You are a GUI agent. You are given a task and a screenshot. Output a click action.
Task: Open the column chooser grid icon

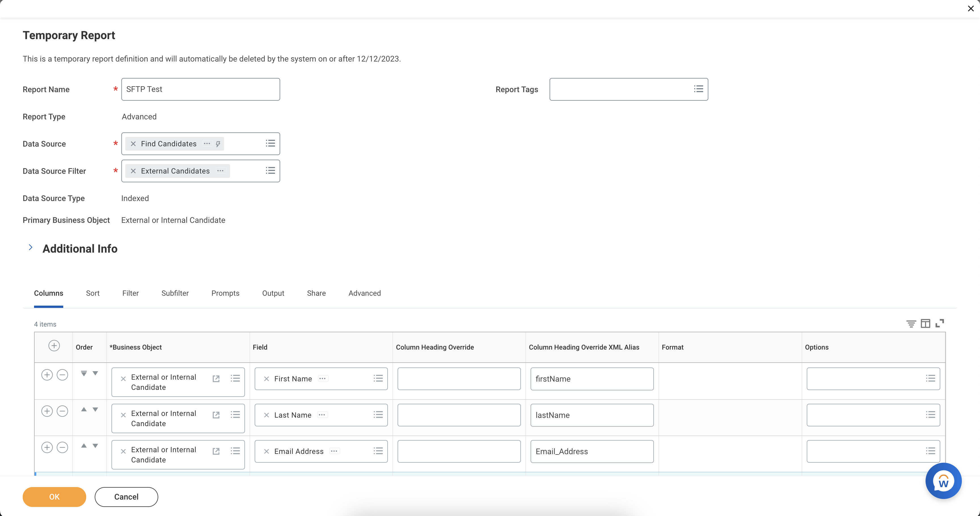tap(925, 323)
